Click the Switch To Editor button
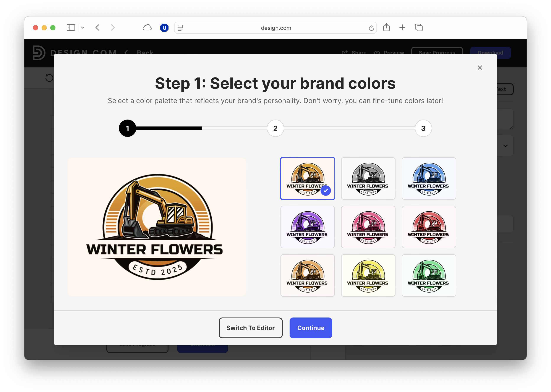The image size is (551, 392). point(250,328)
